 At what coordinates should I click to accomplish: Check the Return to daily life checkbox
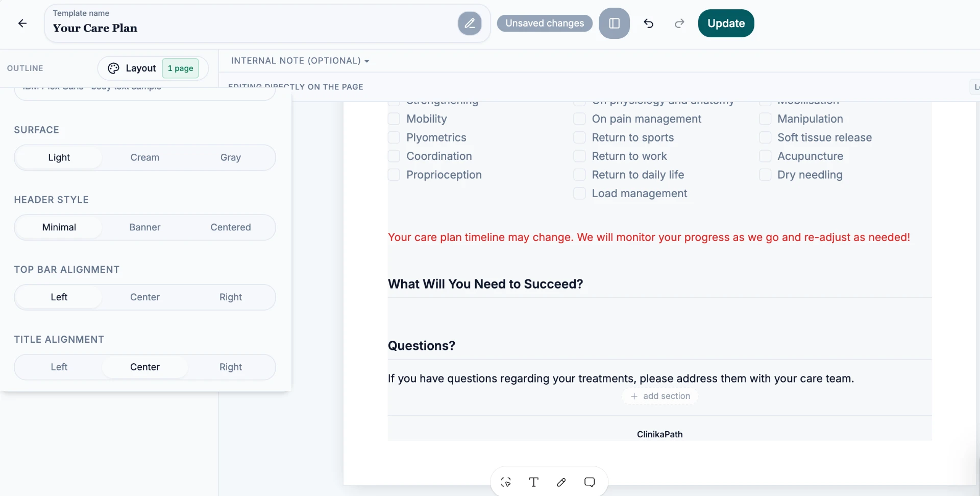click(579, 175)
